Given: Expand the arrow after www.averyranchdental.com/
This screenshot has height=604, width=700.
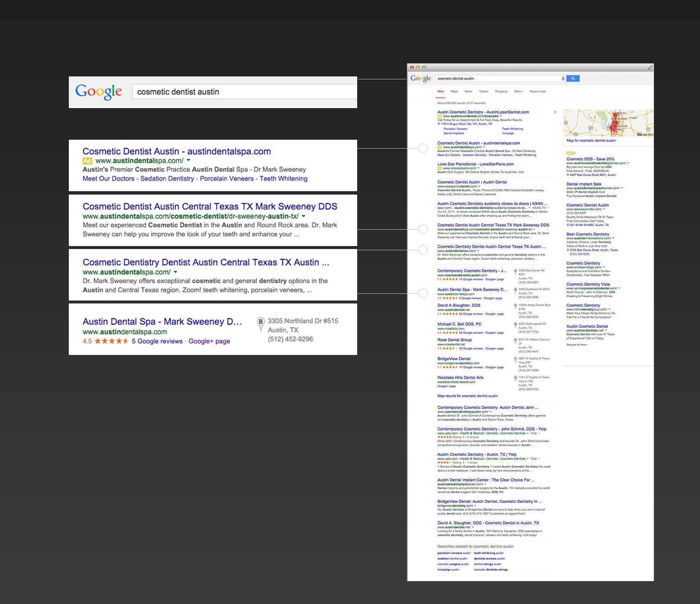Looking at the screenshot, I should (x=480, y=186).
